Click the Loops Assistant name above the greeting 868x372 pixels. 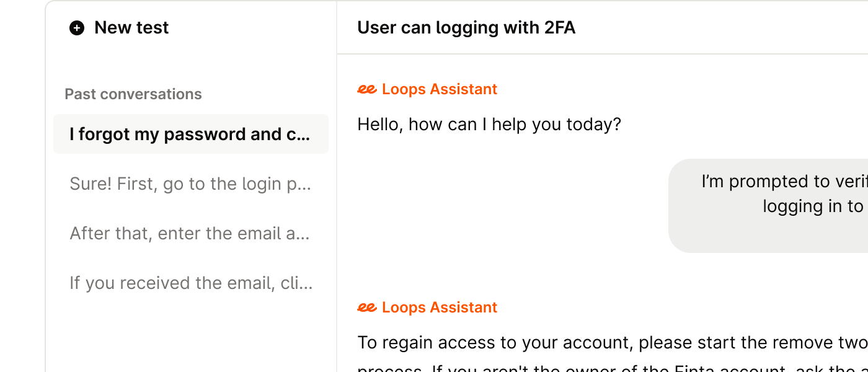pos(439,89)
